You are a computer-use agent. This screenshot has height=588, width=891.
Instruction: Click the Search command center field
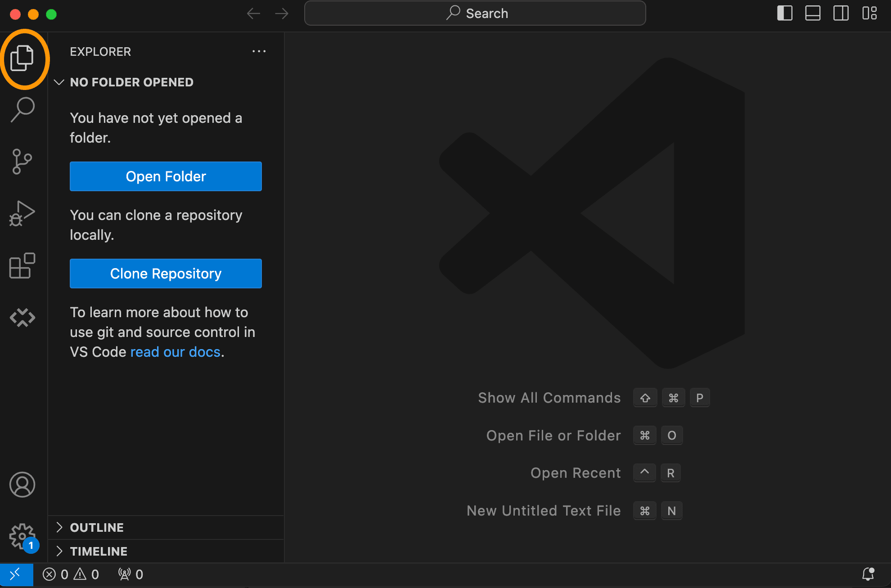pos(475,13)
